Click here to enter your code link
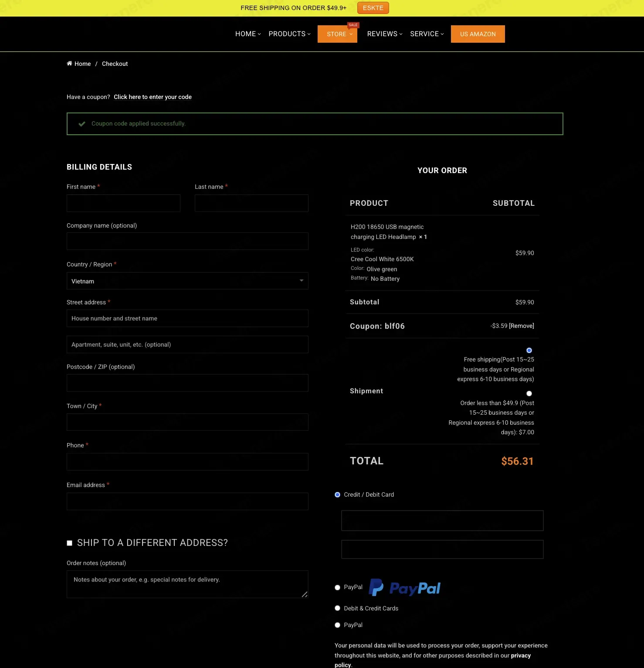 tap(153, 97)
